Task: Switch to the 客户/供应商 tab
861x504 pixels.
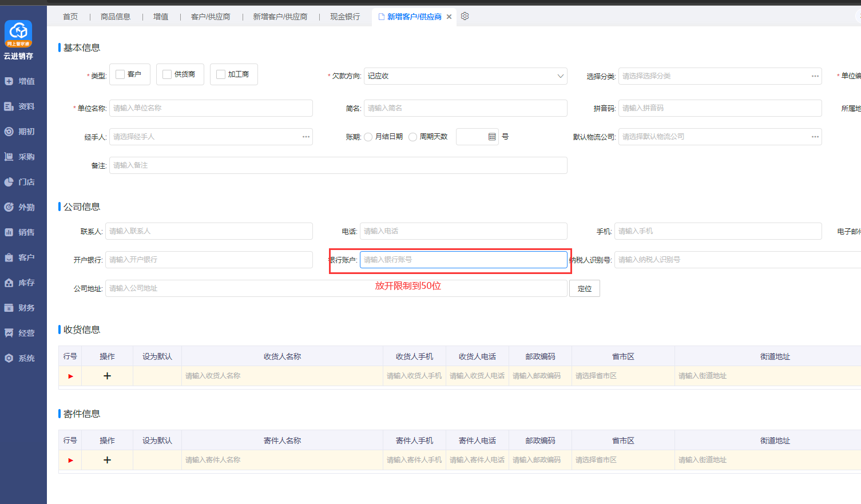Action: point(211,17)
